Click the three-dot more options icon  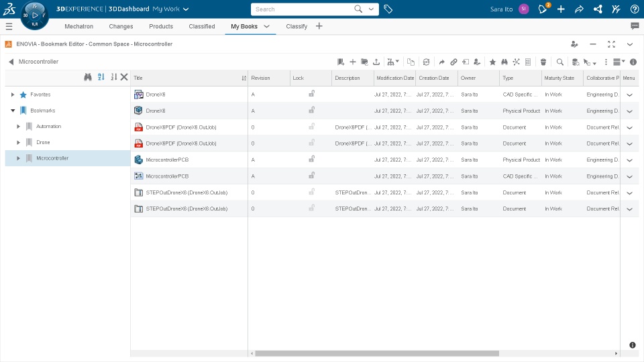pos(606,62)
